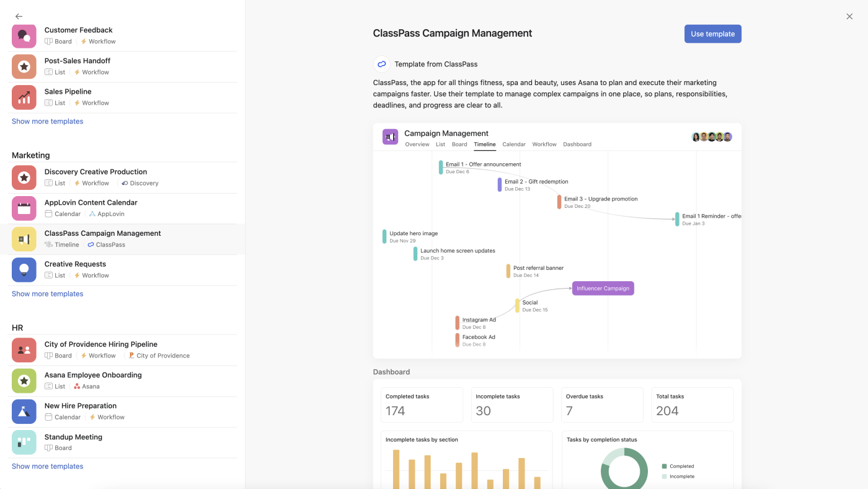The height and width of the screenshot is (489, 868).
Task: Click the Use template button
Action: point(713,34)
